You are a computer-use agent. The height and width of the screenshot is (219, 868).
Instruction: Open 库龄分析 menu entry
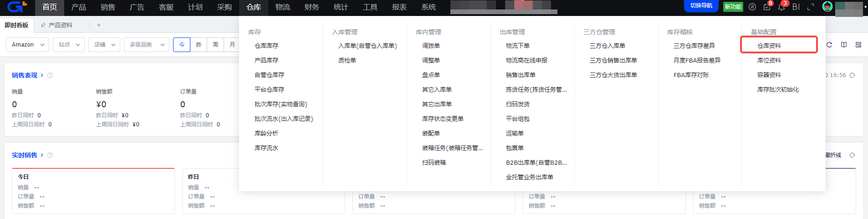click(266, 133)
